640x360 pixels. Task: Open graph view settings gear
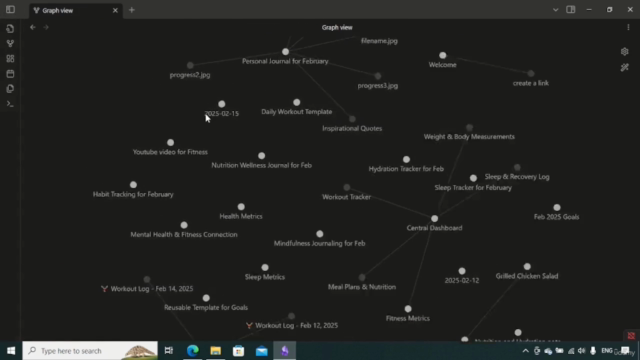[624, 51]
